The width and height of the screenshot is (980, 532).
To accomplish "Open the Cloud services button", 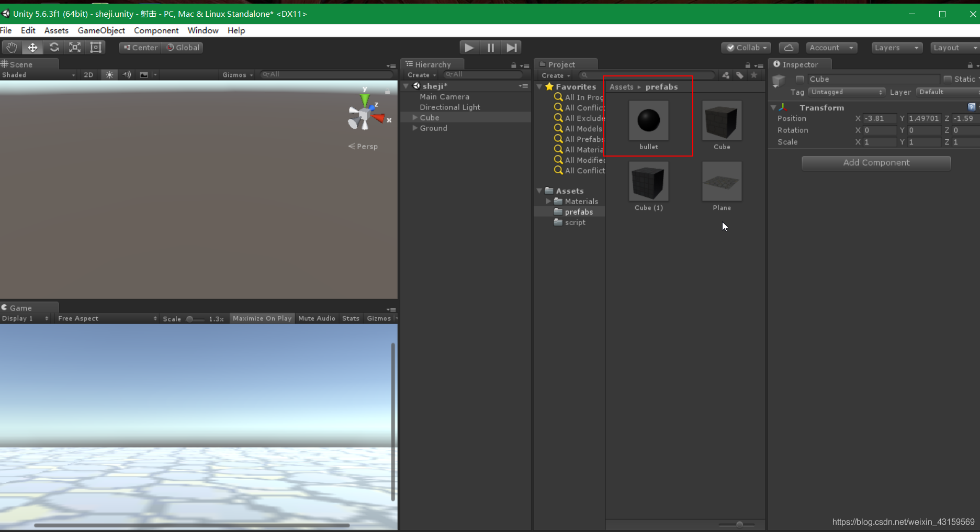I will (788, 48).
